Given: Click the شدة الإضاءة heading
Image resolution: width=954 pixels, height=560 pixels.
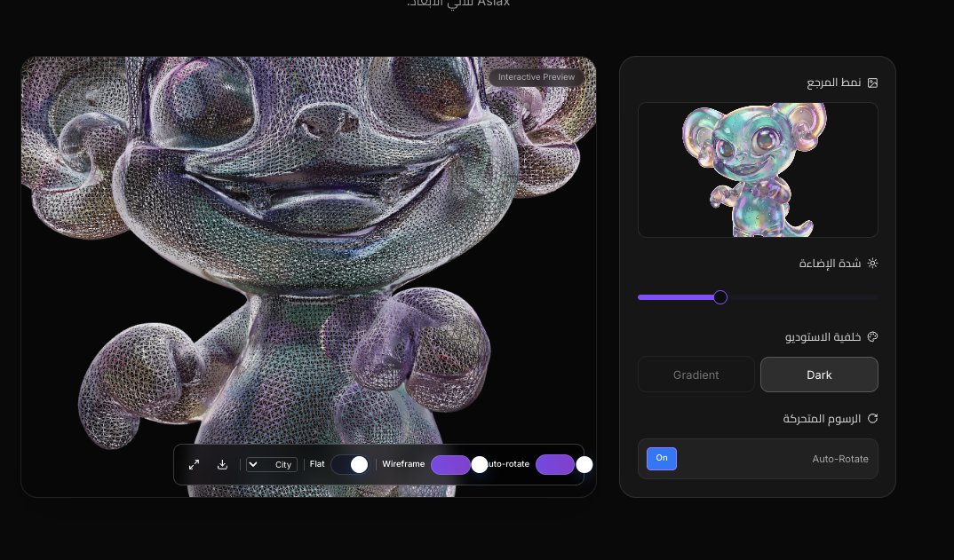Looking at the screenshot, I should point(830,264).
